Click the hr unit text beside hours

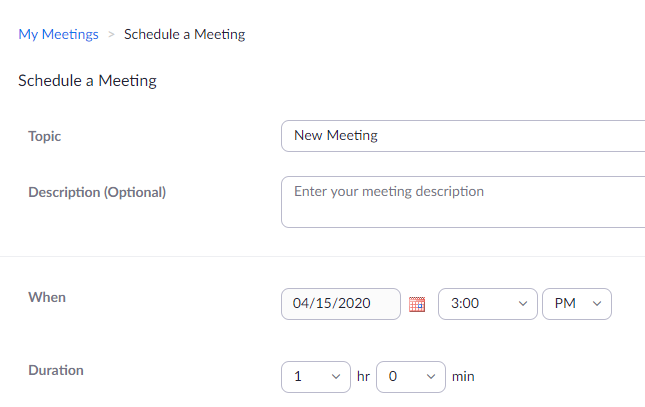click(x=363, y=377)
